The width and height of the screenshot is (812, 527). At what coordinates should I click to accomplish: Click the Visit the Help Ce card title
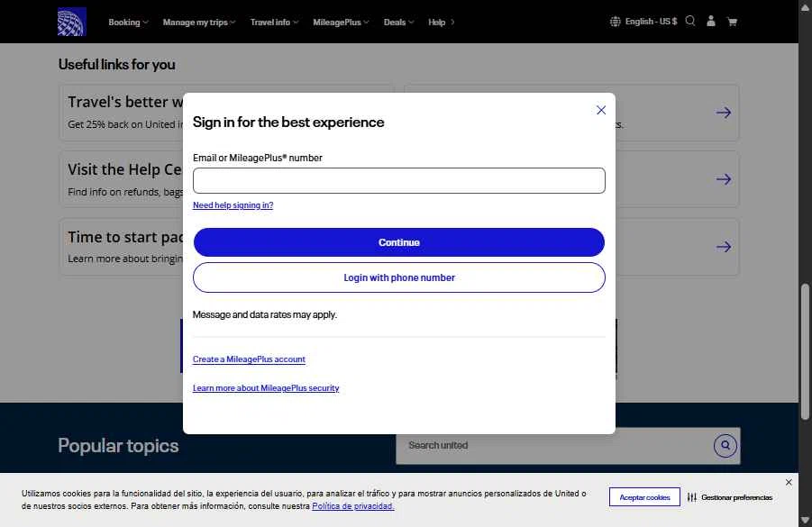click(x=124, y=169)
